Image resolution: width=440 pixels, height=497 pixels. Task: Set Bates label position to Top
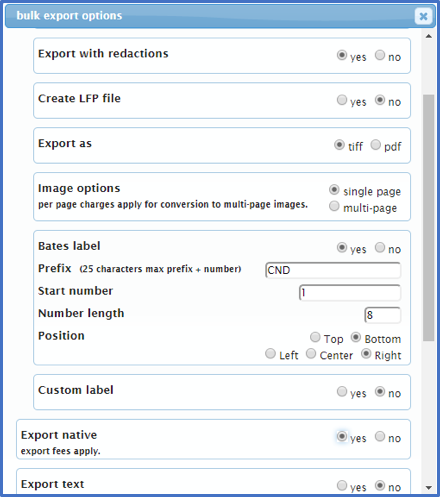(x=315, y=337)
